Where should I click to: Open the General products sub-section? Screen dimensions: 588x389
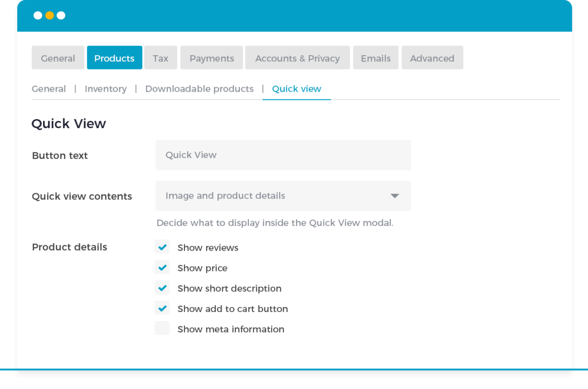pos(49,89)
